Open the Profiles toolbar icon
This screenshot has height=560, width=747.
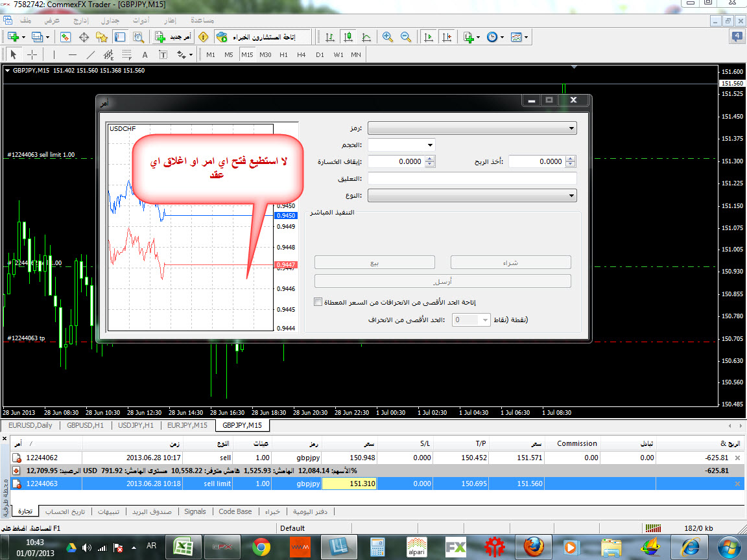(x=37, y=37)
